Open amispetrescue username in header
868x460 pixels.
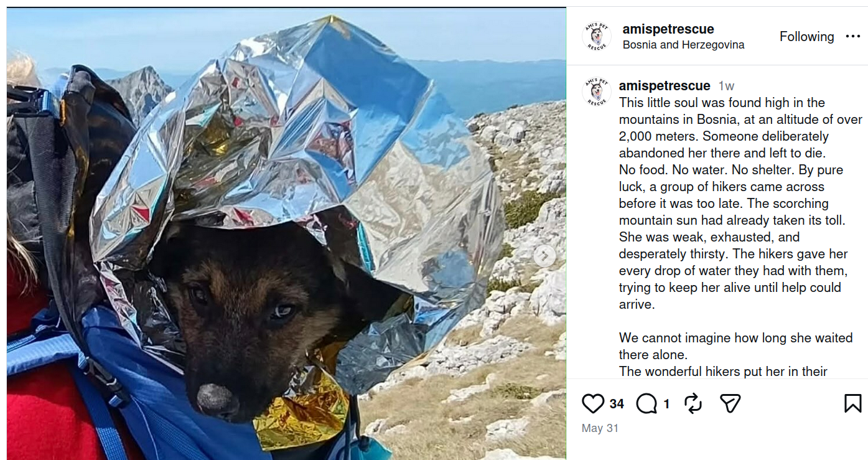(668, 29)
